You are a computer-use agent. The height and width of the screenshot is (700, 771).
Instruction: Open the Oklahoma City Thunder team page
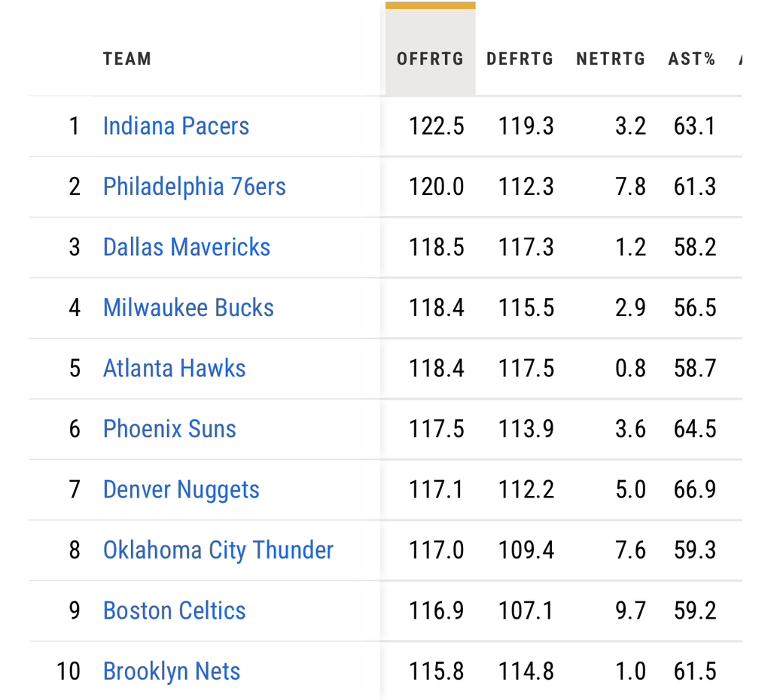pyautogui.click(x=218, y=550)
